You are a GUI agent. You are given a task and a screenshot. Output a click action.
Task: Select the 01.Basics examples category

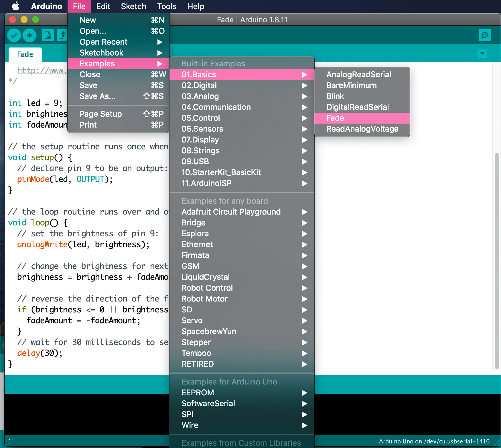[242, 74]
